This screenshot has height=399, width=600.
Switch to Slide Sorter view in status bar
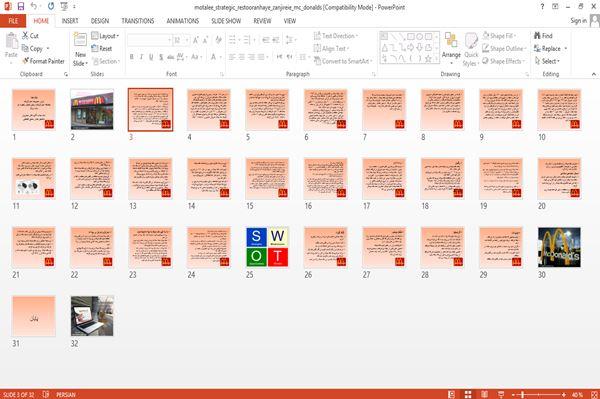click(x=468, y=394)
